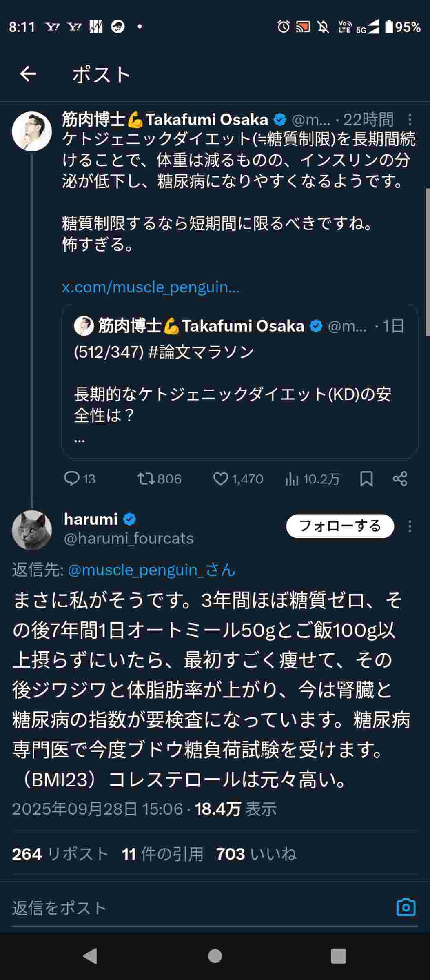Tap the back arrow in header
Image resolution: width=430 pixels, height=980 pixels.
click(x=28, y=74)
